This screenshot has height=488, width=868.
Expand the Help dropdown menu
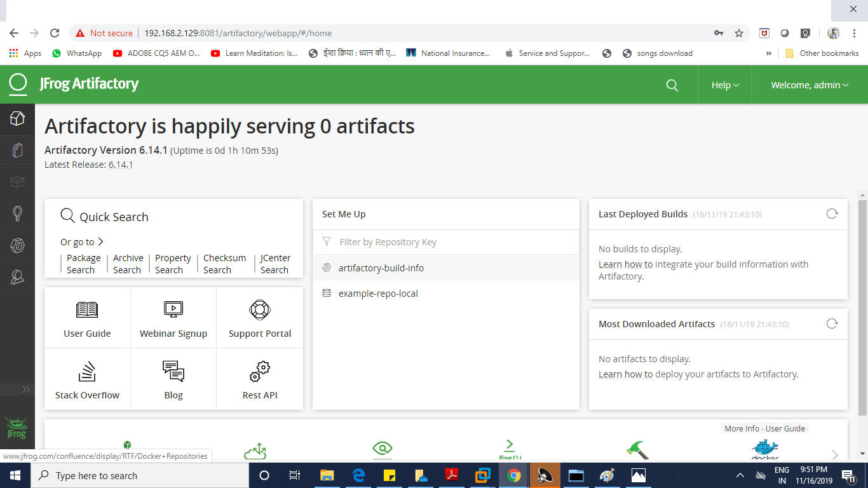click(x=725, y=85)
